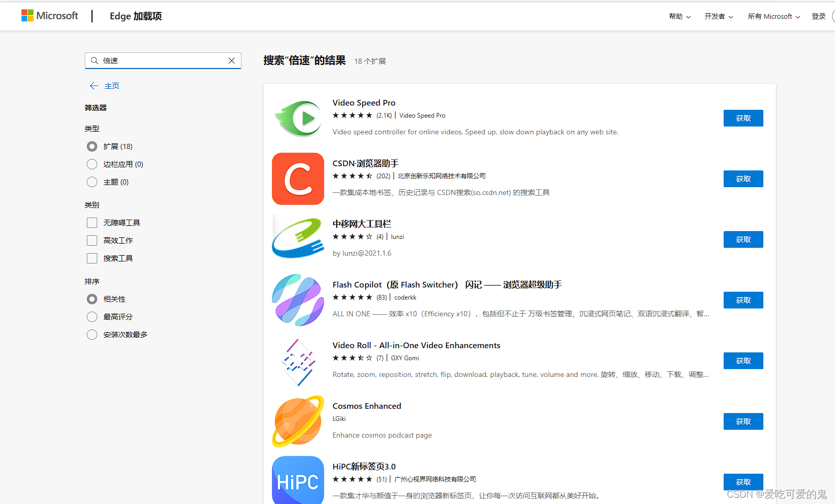Check the 无障碍工具 category
Viewport: 835px width, 504px height.
pos(92,223)
